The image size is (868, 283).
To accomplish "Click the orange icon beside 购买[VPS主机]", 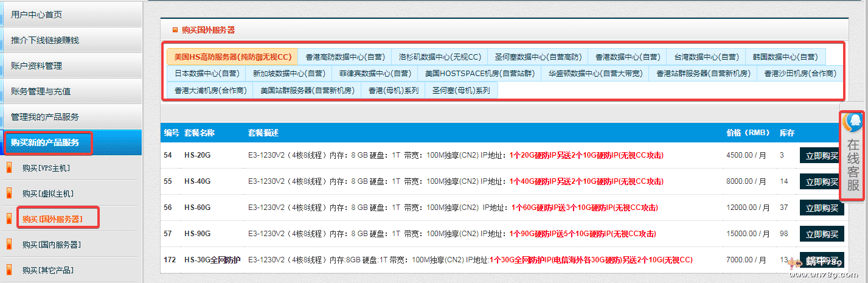I will (x=9, y=168).
